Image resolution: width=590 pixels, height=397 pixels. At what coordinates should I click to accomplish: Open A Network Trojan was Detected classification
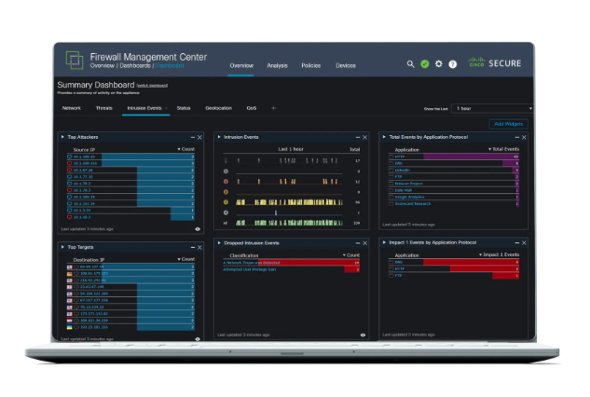[x=251, y=263]
